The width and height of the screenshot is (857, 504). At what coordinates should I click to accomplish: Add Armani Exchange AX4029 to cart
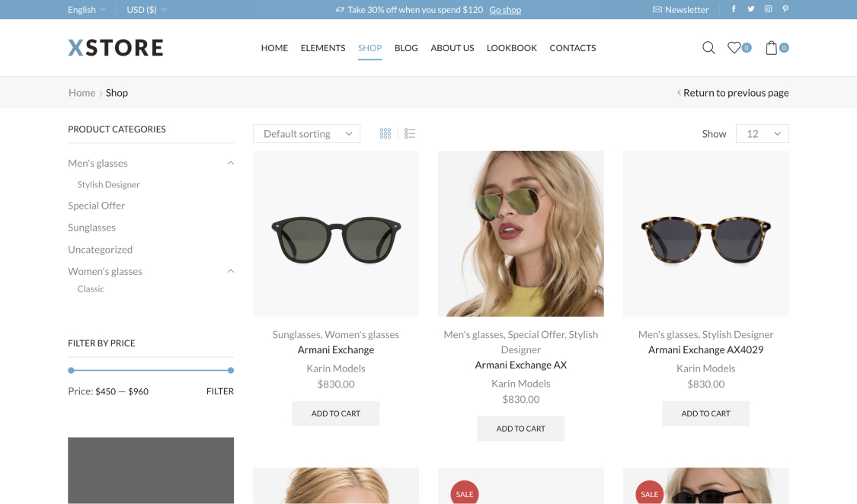705,413
